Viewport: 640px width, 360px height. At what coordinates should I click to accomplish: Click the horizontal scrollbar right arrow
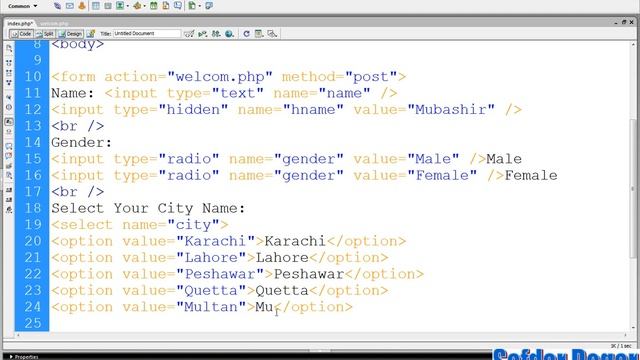tap(626, 335)
